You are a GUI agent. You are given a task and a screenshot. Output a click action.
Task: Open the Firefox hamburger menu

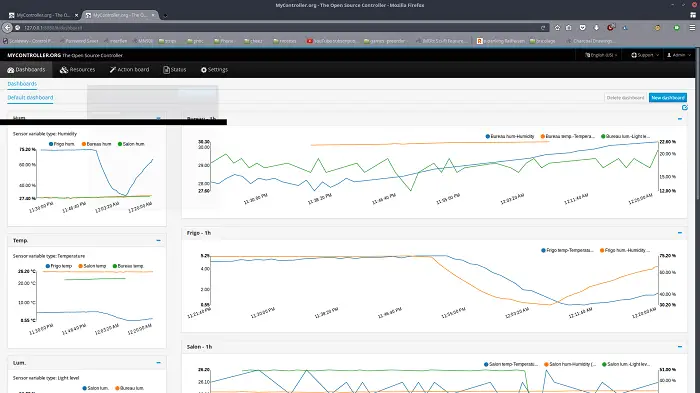[692, 28]
